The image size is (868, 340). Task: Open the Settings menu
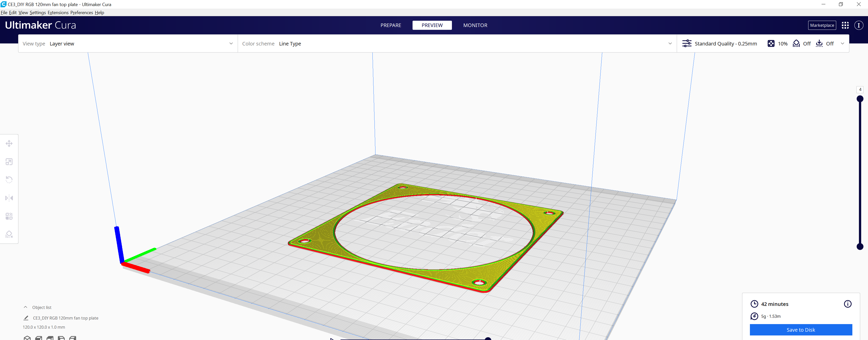(x=38, y=12)
